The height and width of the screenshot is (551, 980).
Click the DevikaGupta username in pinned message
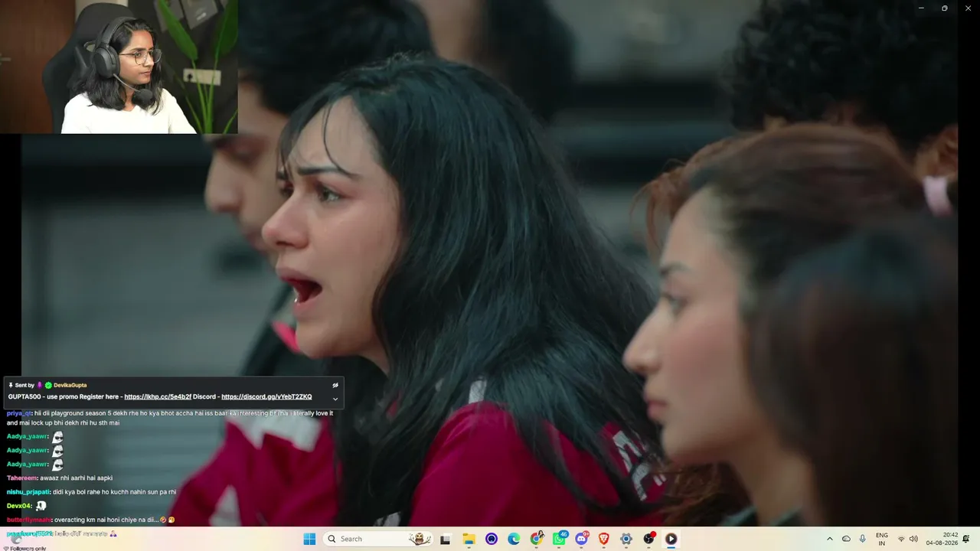tap(70, 385)
